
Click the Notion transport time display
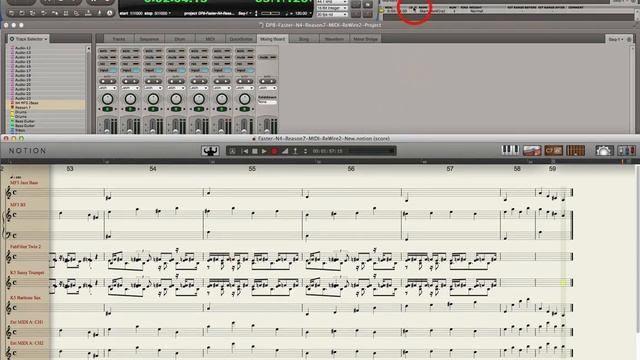click(x=327, y=151)
